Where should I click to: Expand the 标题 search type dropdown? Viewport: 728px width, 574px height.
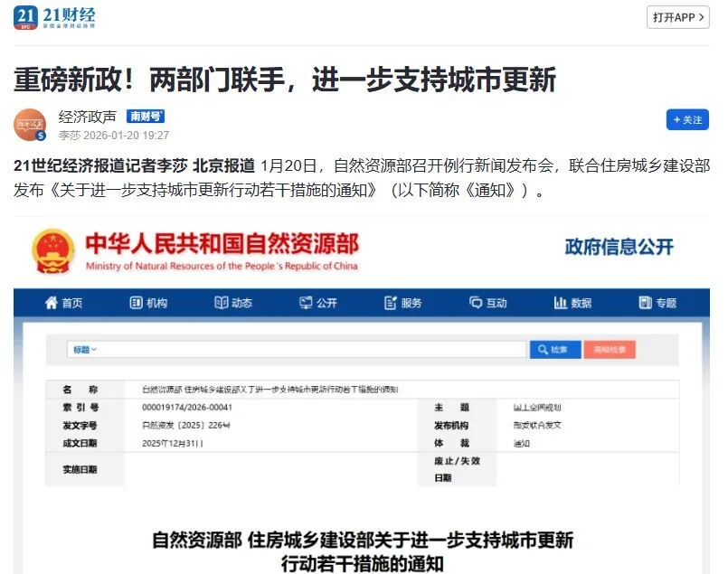pos(84,350)
